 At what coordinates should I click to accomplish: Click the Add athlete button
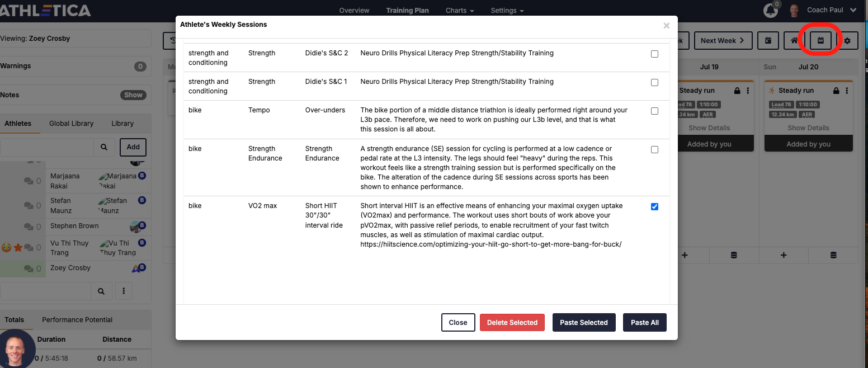coord(133,147)
